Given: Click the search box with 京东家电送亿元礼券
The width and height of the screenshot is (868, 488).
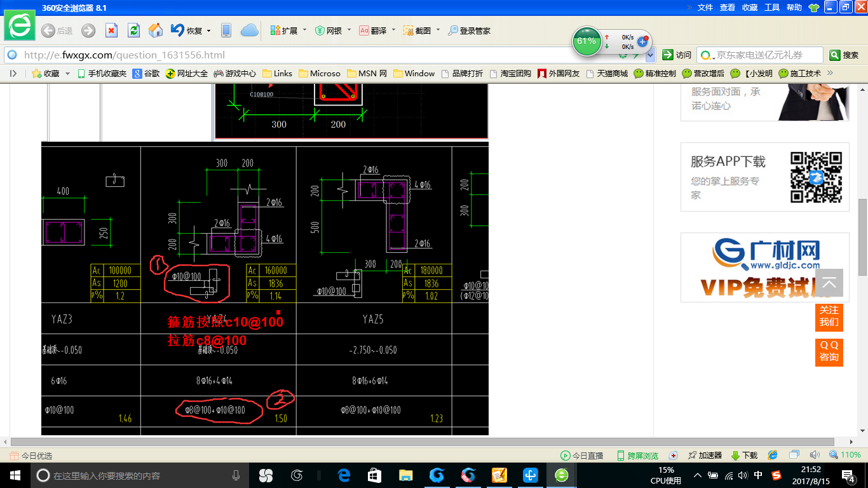Looking at the screenshot, I should [759, 55].
